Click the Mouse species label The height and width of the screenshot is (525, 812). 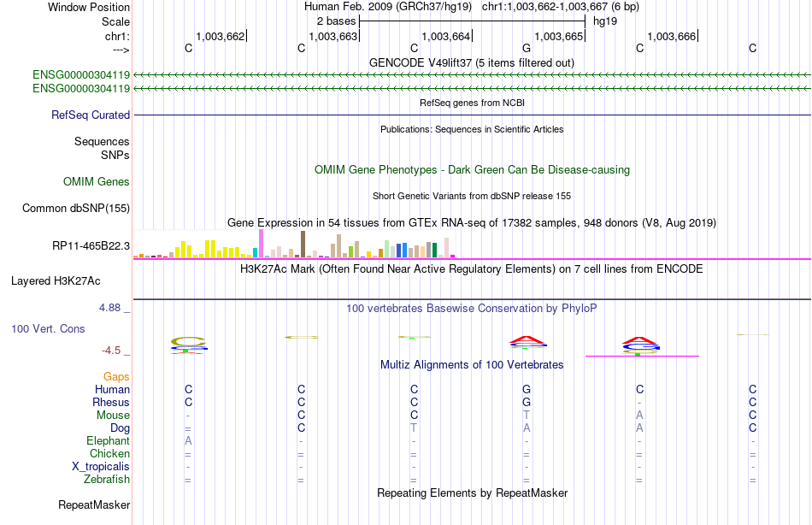[x=113, y=416]
